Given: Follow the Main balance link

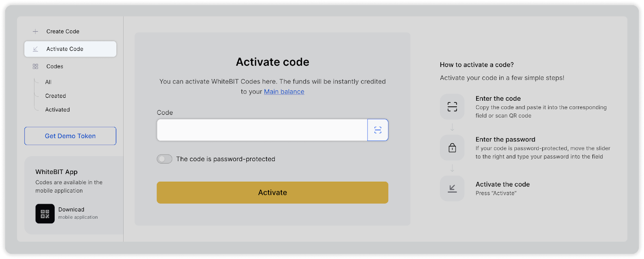Looking at the screenshot, I should coord(284,92).
